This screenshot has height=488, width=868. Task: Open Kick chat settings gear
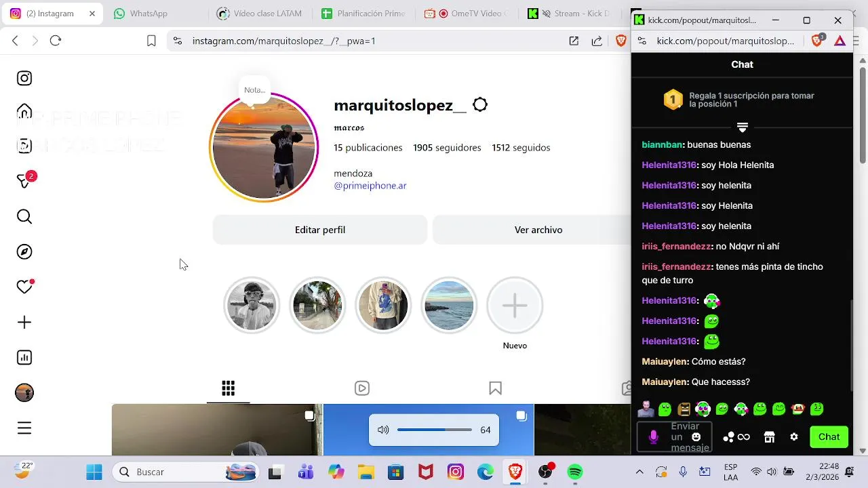[x=794, y=437]
